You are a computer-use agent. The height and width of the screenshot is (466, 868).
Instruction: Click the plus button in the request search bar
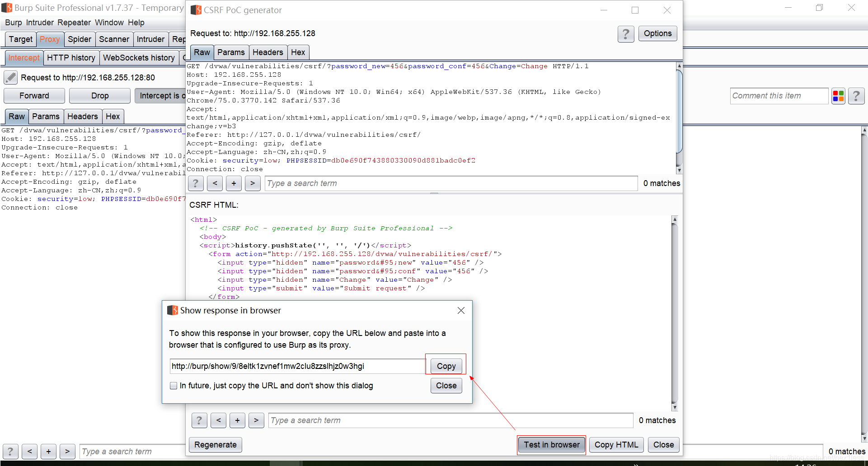tap(234, 183)
